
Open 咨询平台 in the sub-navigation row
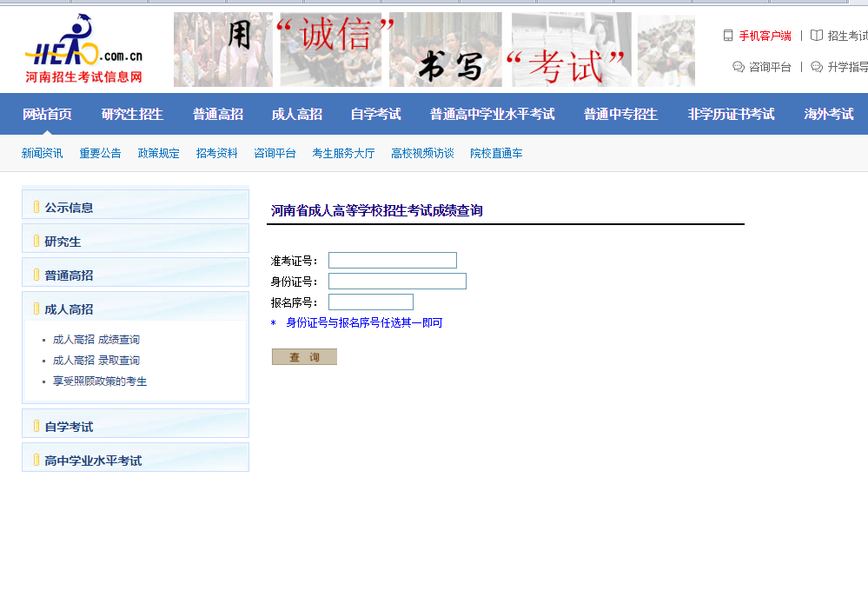click(x=275, y=154)
